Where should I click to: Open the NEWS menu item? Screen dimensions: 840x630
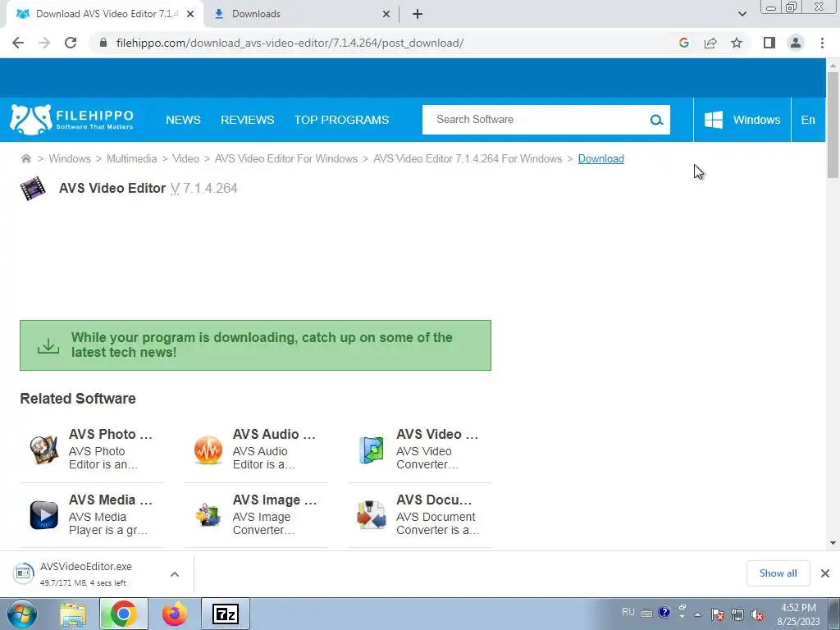pos(183,120)
